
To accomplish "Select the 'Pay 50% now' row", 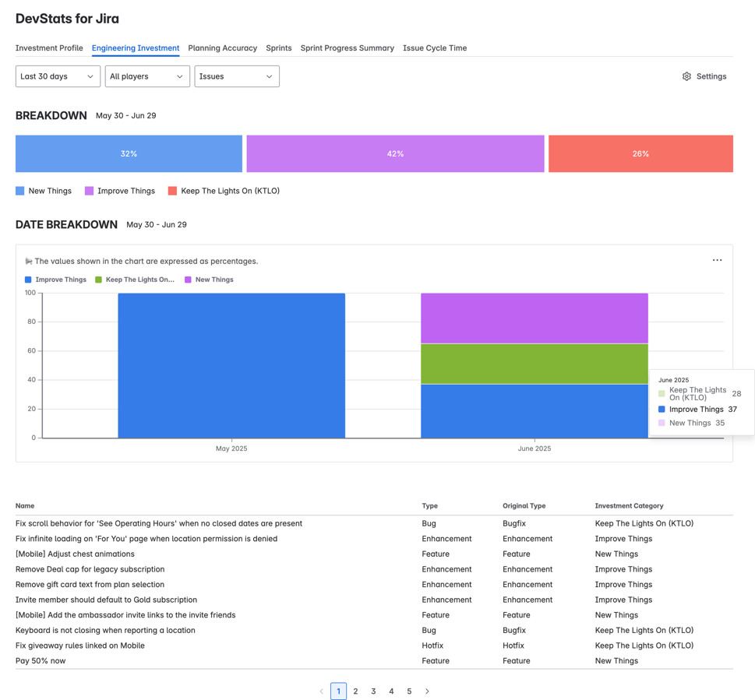I will (x=374, y=661).
